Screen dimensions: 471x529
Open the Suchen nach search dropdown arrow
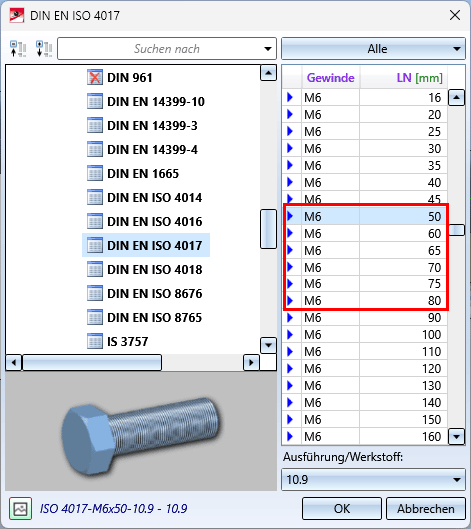pyautogui.click(x=268, y=49)
